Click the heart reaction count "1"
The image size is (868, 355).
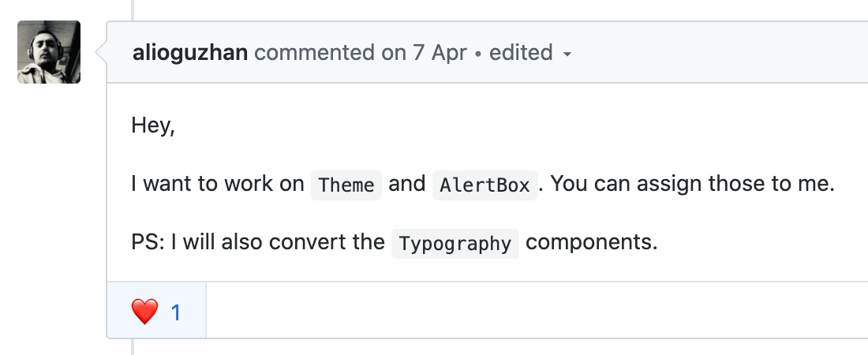pyautogui.click(x=176, y=312)
